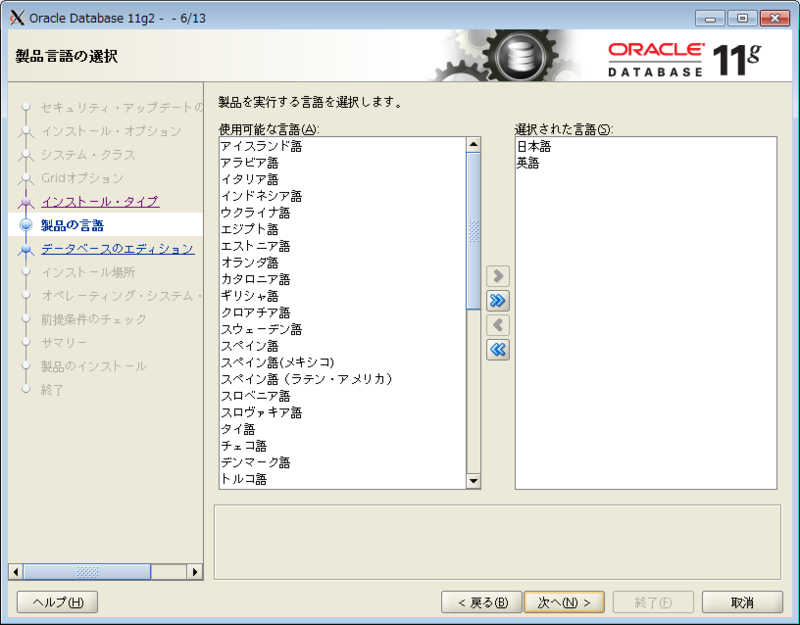Click the double left arrow to remove all languages

click(497, 349)
